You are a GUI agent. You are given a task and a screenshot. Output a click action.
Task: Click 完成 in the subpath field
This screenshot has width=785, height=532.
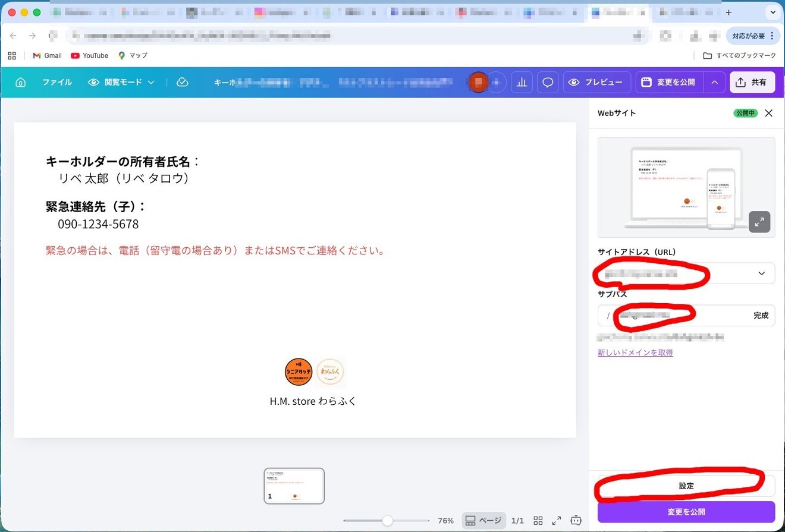(x=761, y=316)
